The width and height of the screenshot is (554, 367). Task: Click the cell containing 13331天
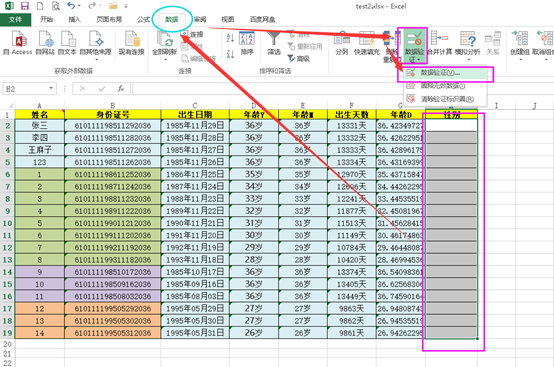pyautogui.click(x=352, y=125)
